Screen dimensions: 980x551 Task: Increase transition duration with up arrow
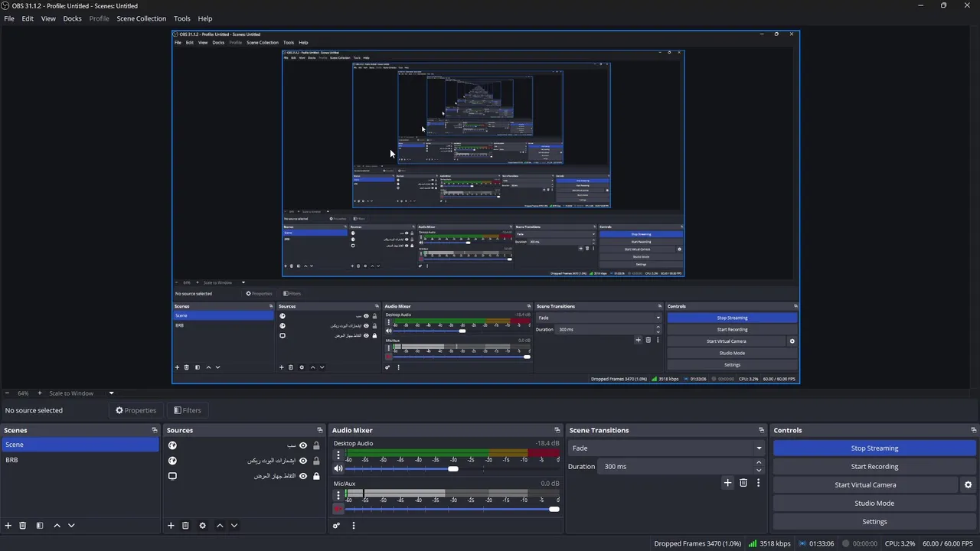(x=759, y=462)
